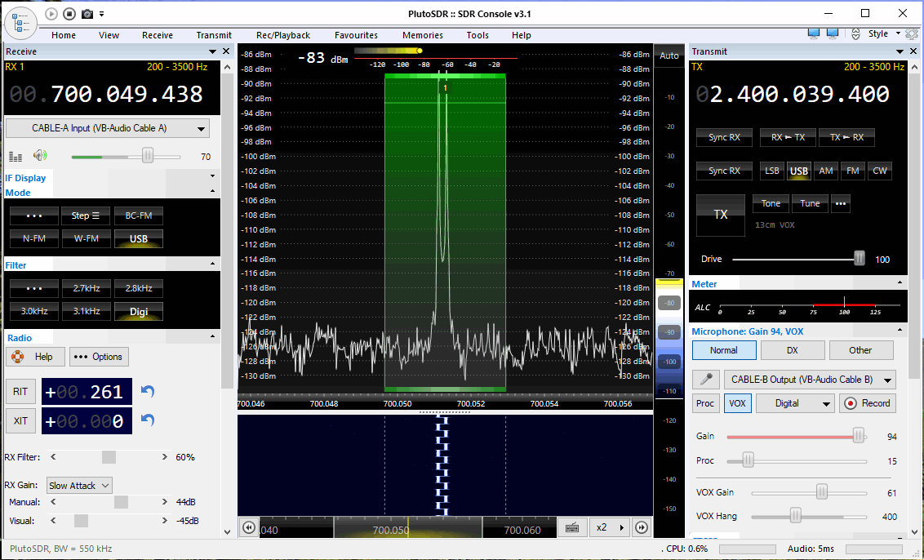
Task: Click the microphone icon in Transmit panel
Action: (706, 380)
